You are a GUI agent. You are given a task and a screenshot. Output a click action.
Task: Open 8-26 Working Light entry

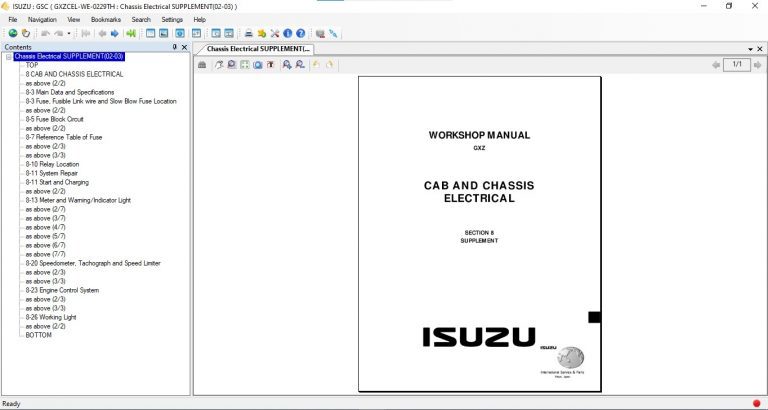click(51, 317)
